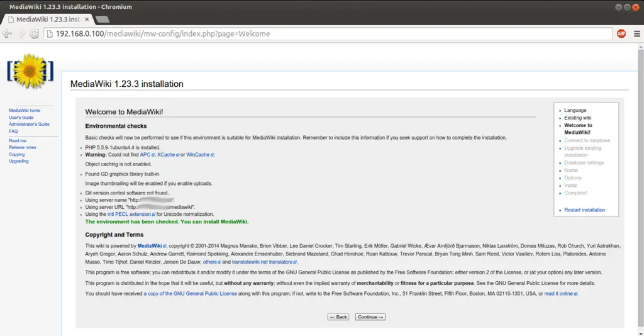The height and width of the screenshot is (336, 644).
Task: Open the Administrator's Guide link
Action: [x=29, y=124]
